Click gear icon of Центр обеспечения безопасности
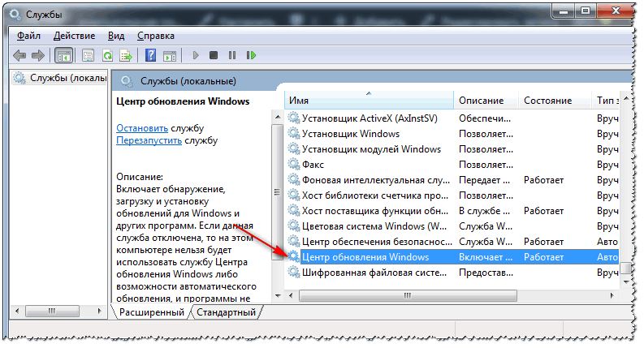This screenshot has width=644, height=348. [293, 241]
